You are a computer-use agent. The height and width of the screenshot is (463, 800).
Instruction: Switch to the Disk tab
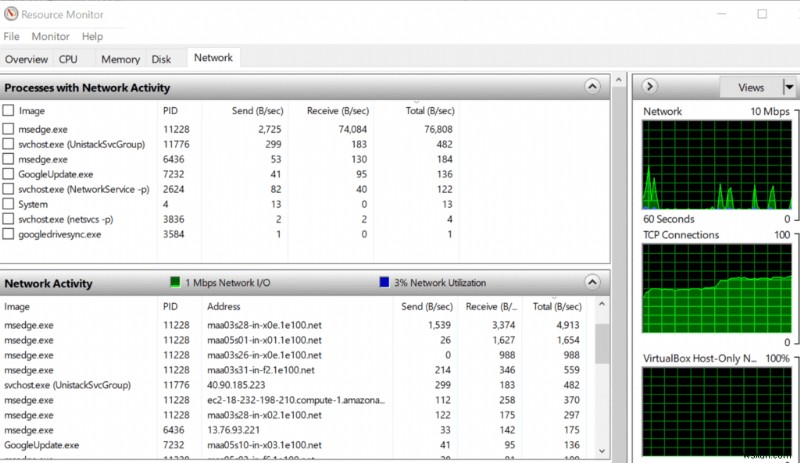coord(161,59)
